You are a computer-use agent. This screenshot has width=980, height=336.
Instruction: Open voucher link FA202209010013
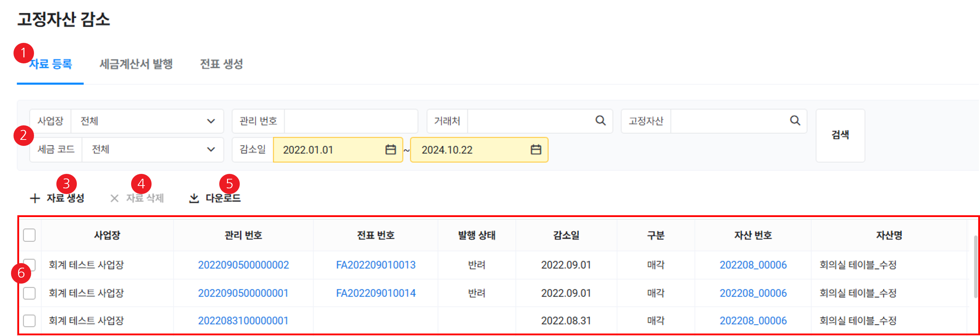(375, 265)
